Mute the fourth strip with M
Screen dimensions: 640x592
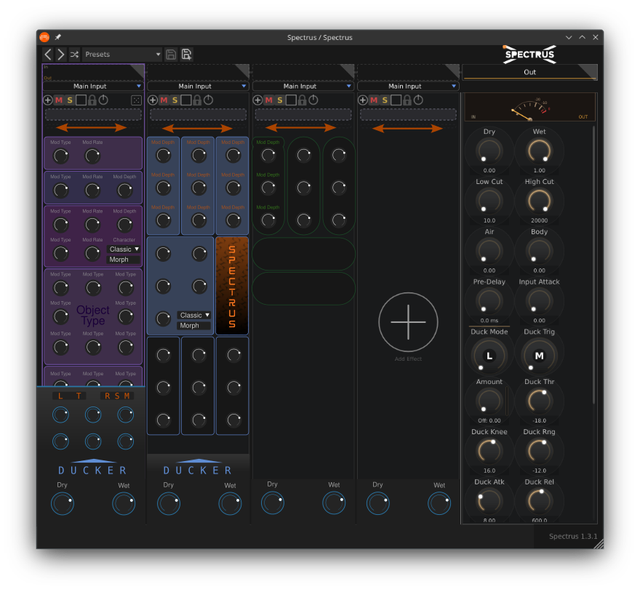tap(374, 100)
